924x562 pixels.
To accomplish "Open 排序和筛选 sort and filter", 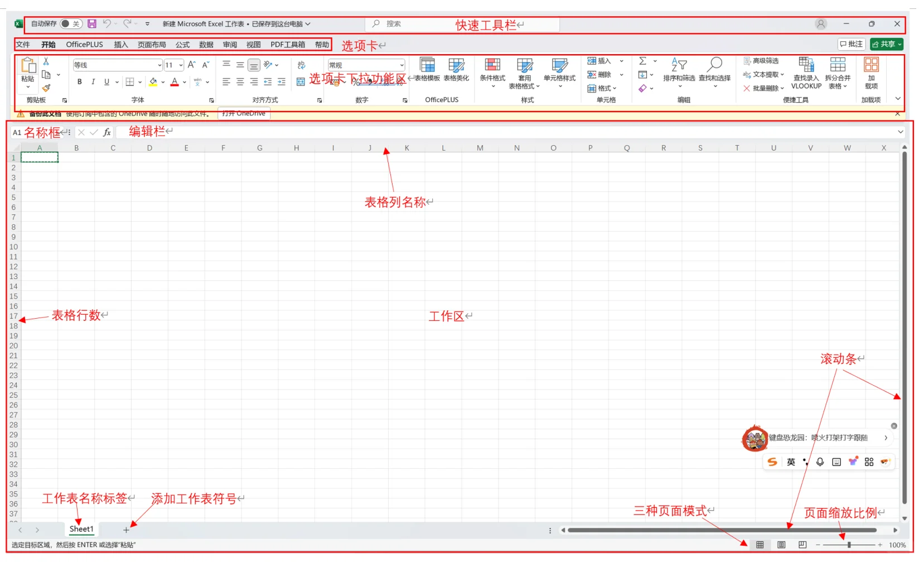I will click(679, 73).
